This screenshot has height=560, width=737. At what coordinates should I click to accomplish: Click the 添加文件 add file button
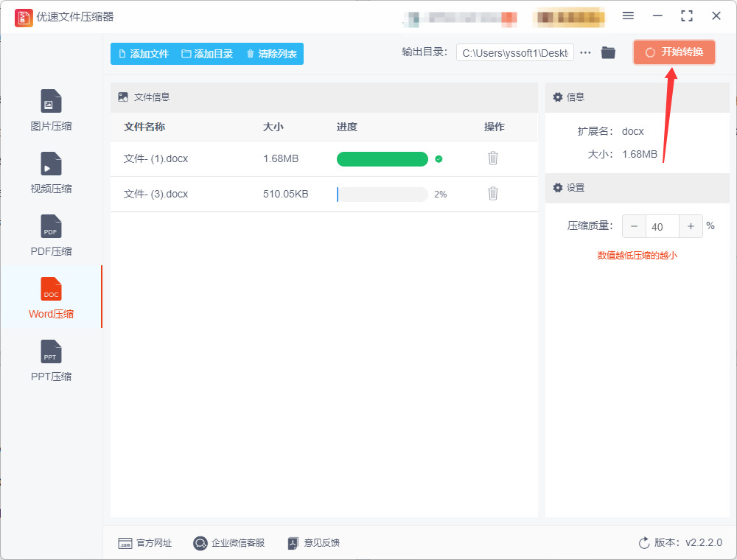click(x=144, y=54)
